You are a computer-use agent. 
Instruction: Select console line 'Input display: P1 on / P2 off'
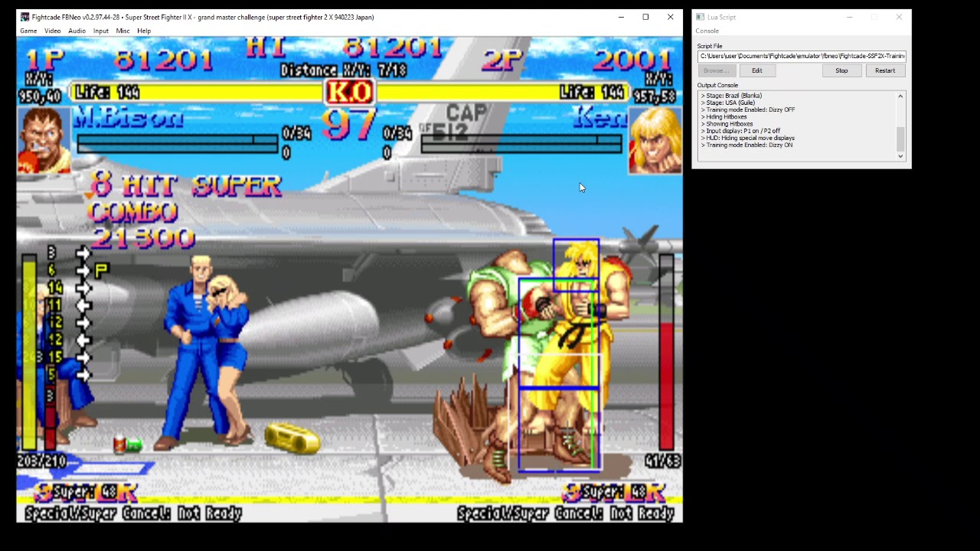740,131
